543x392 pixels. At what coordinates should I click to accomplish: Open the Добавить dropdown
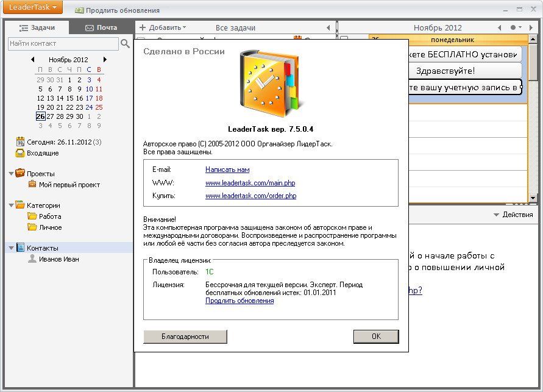163,27
